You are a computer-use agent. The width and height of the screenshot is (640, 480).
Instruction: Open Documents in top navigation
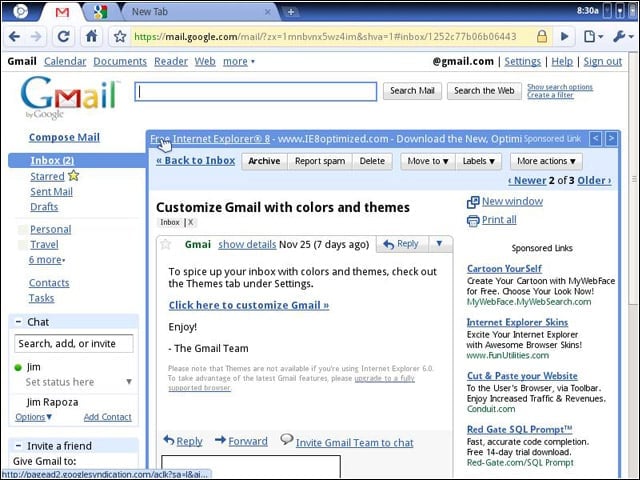coord(120,61)
